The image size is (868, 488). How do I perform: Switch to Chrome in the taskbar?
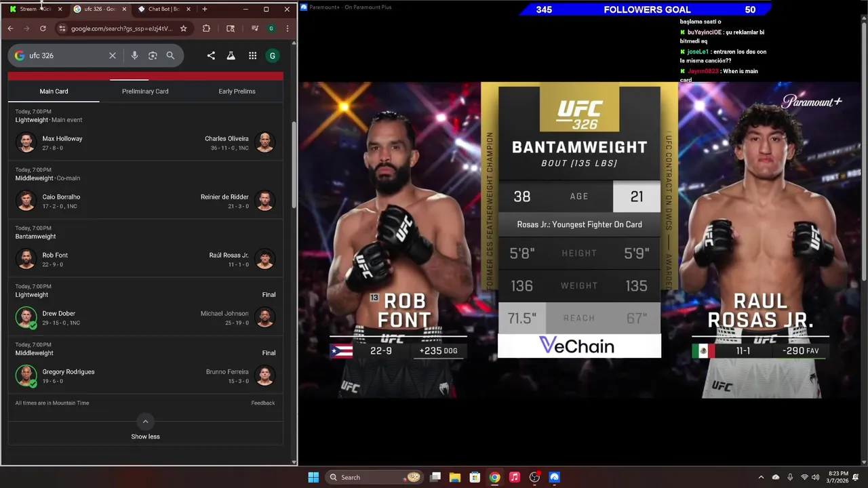[x=495, y=477]
